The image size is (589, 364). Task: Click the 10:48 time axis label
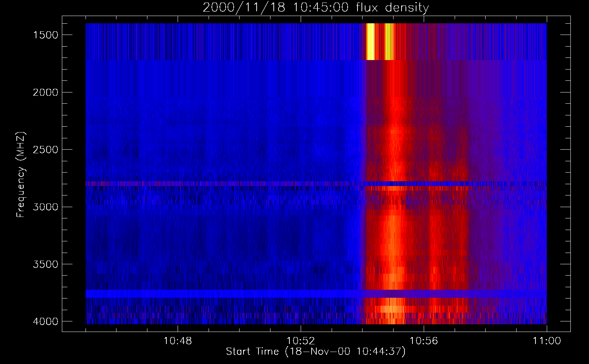coord(178,341)
